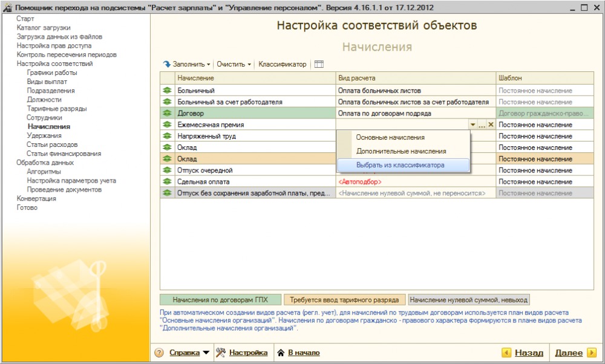Open Подразделения in the sidebar
Screen dimensions: 605x364
pos(51,91)
